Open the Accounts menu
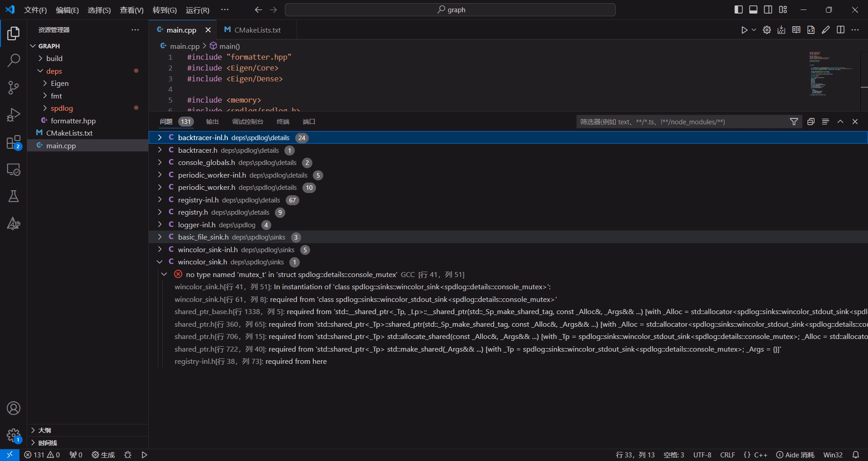Screen dimensions: 868x461 [x=14, y=408]
